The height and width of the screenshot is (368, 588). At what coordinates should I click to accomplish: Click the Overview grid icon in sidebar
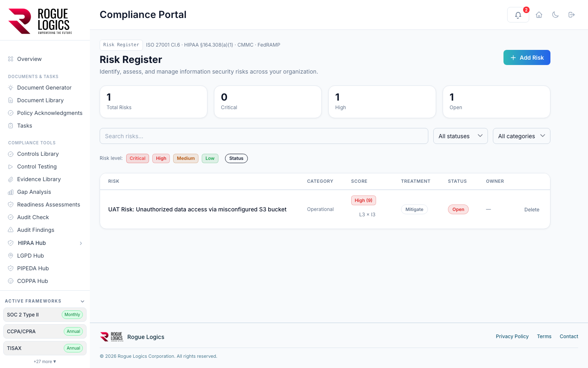click(x=11, y=59)
